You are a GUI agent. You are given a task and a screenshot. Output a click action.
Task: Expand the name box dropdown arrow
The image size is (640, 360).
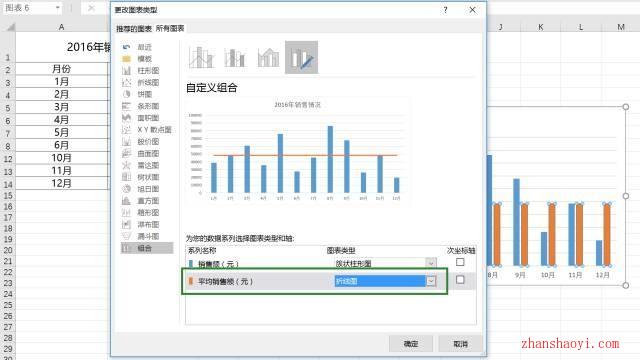58,8
